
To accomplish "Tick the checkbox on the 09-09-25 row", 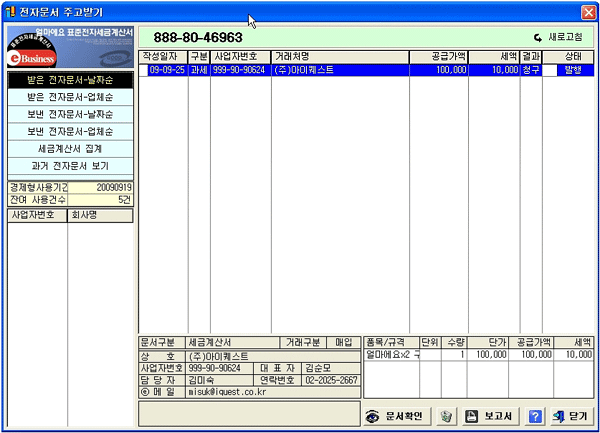I will 144,71.
